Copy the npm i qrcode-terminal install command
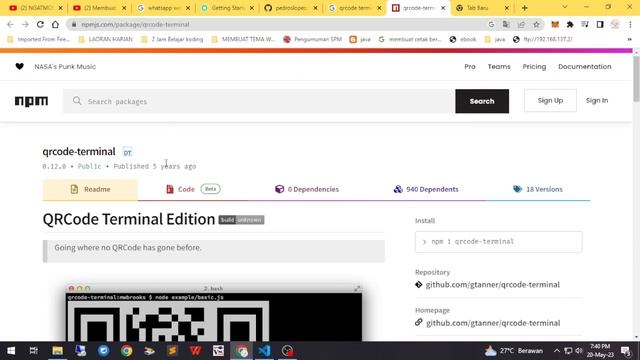The height and width of the screenshot is (360, 640). click(498, 242)
